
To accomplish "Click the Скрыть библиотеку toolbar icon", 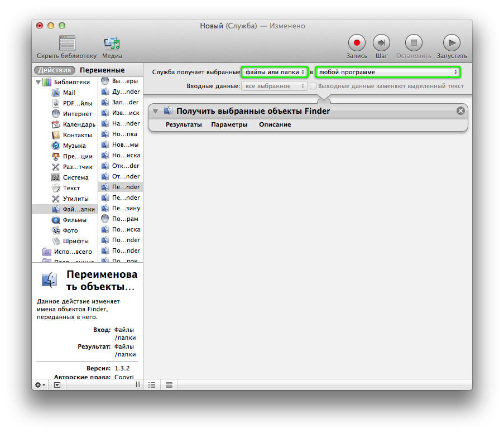I will pyautogui.click(x=66, y=44).
